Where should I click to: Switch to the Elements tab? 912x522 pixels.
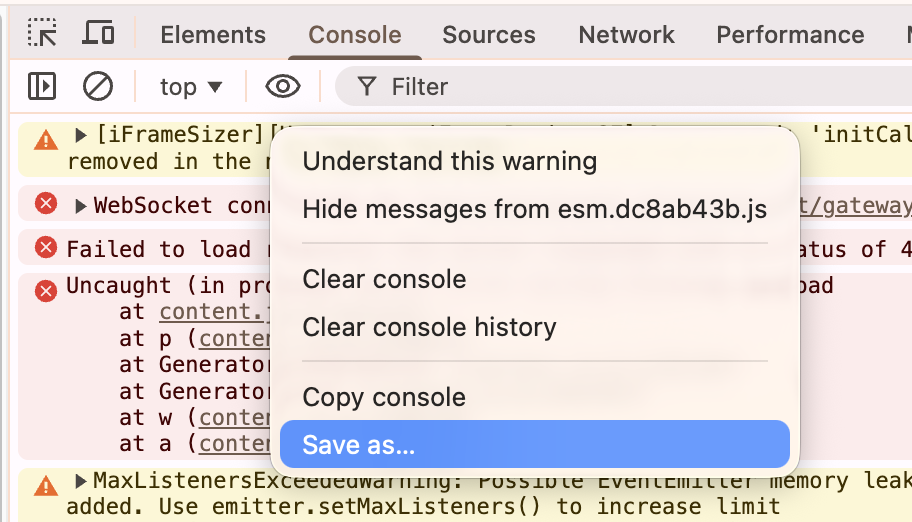(213, 35)
